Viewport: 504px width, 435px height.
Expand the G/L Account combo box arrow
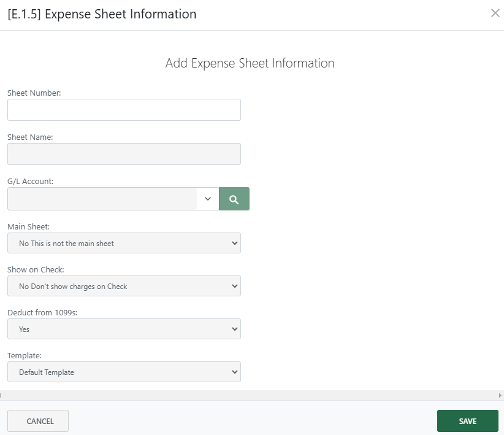click(207, 199)
